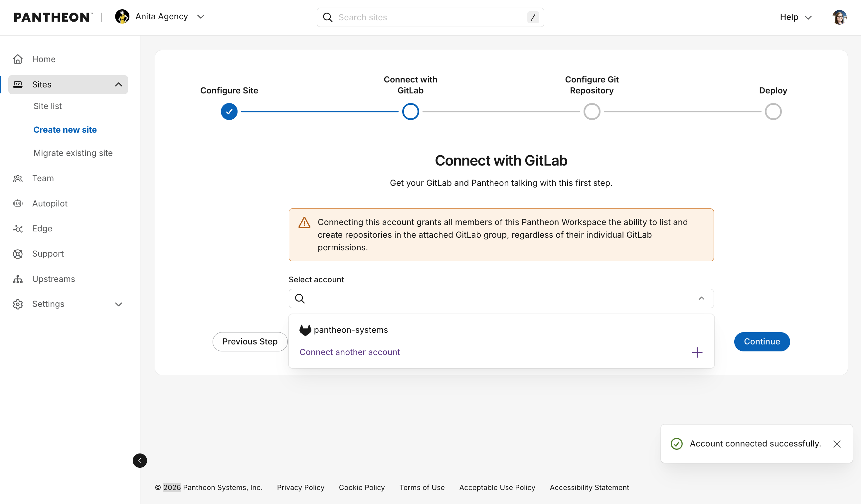The width and height of the screenshot is (861, 504).
Task: Click the warning triangle icon in the alert
Action: 304,222
